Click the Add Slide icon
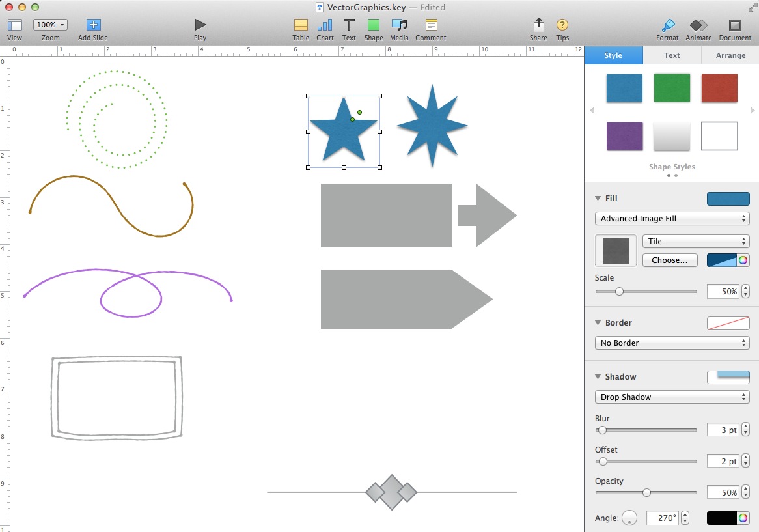 93,25
